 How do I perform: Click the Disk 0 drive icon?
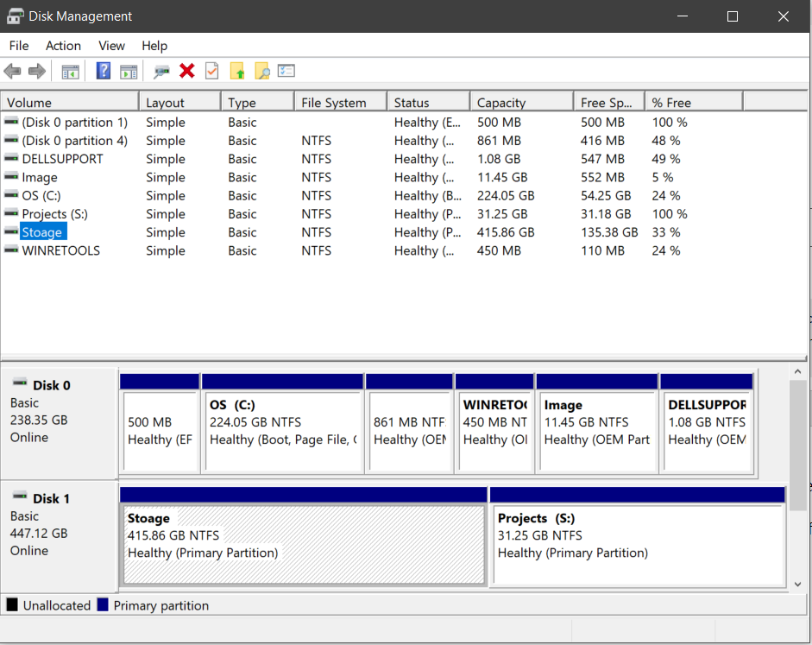click(20, 383)
